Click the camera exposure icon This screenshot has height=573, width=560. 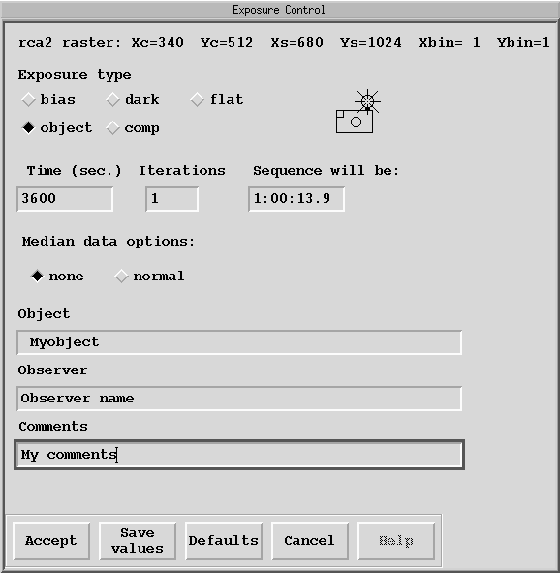(x=358, y=111)
